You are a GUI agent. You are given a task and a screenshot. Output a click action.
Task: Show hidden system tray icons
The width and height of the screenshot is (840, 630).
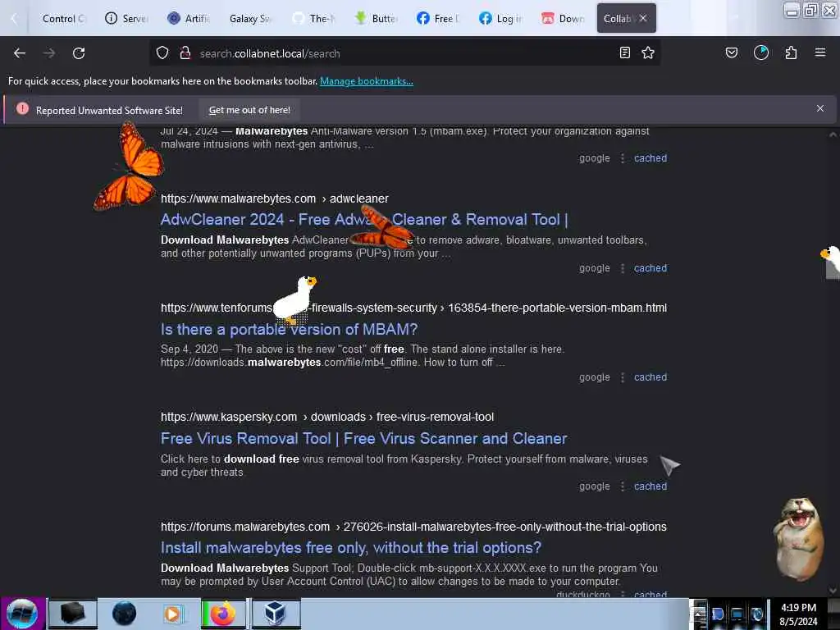(699, 614)
